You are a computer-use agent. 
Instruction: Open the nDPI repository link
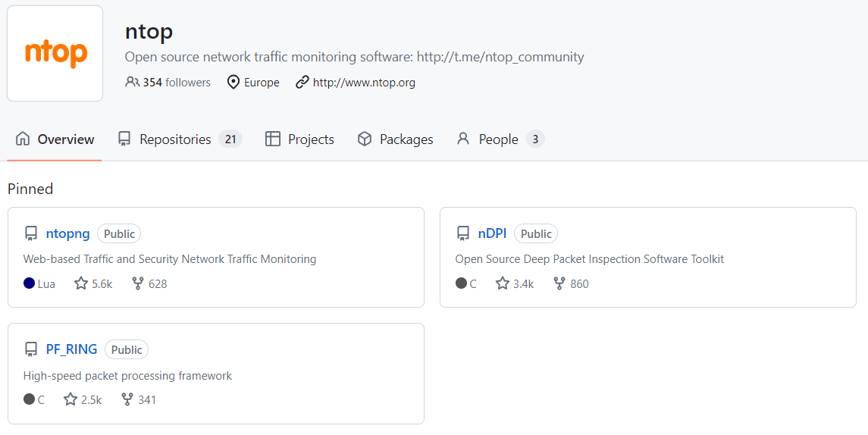point(492,233)
